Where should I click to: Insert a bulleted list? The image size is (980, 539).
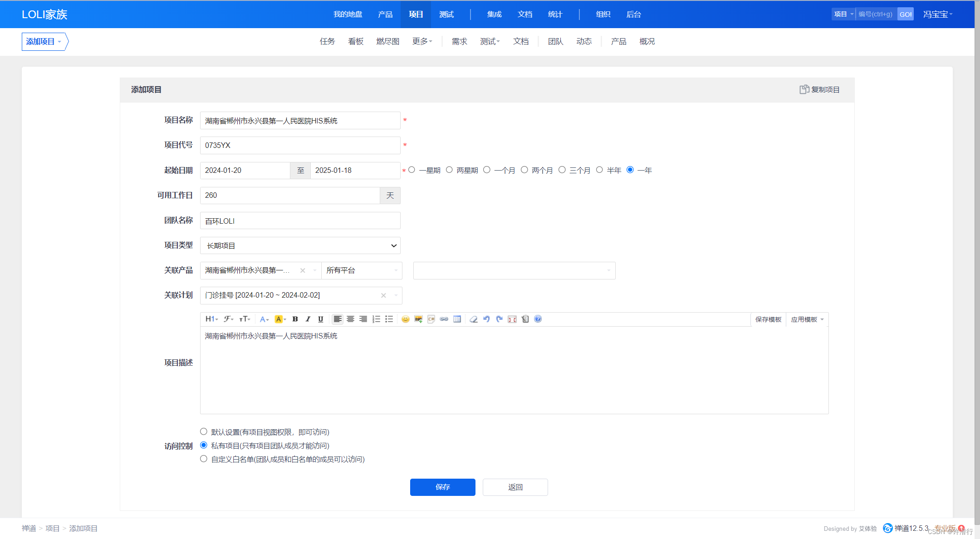pyautogui.click(x=389, y=319)
